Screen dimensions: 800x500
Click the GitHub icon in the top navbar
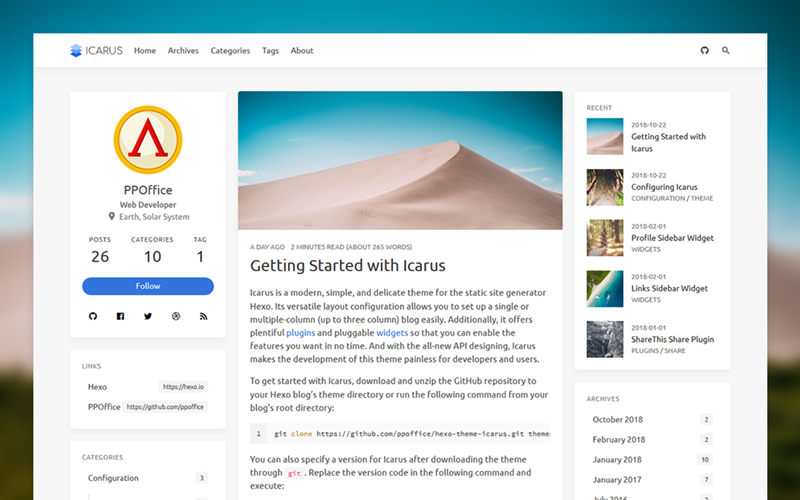point(704,50)
